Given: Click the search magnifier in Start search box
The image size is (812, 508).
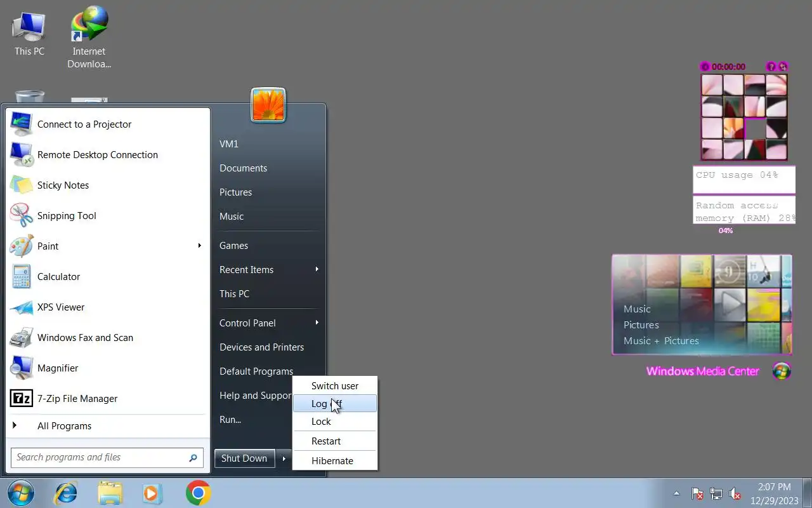Looking at the screenshot, I should click(x=193, y=457).
